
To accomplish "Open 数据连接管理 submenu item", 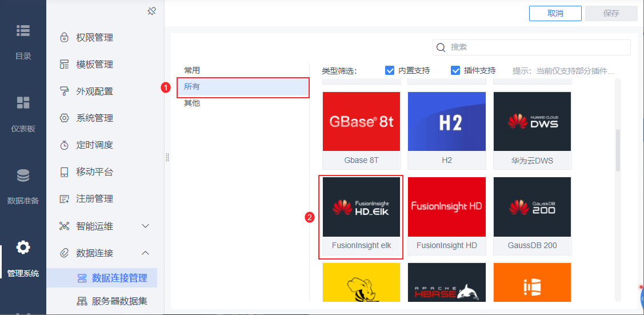I will tap(102, 278).
